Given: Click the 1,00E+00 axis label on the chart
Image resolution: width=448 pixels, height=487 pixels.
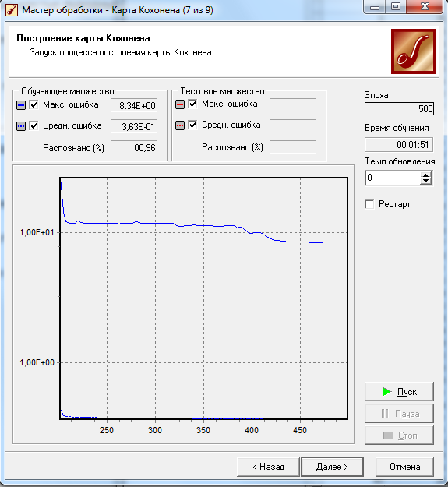Looking at the screenshot, I should pyautogui.click(x=37, y=362).
